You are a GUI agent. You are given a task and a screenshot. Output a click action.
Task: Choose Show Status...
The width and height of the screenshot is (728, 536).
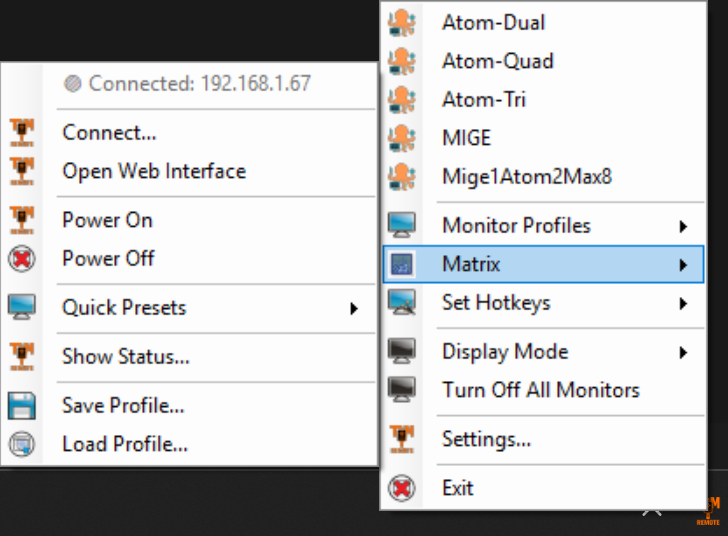pos(189,357)
